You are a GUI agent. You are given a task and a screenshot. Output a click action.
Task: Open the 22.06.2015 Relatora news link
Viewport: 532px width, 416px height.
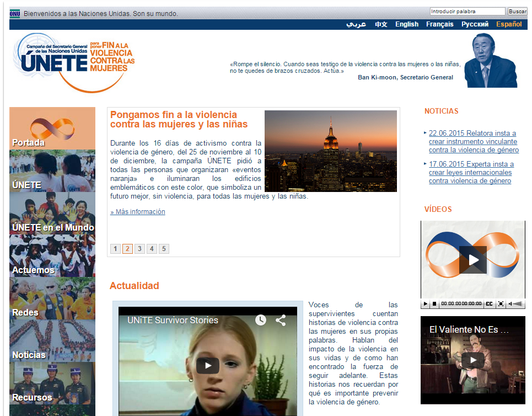click(474, 141)
